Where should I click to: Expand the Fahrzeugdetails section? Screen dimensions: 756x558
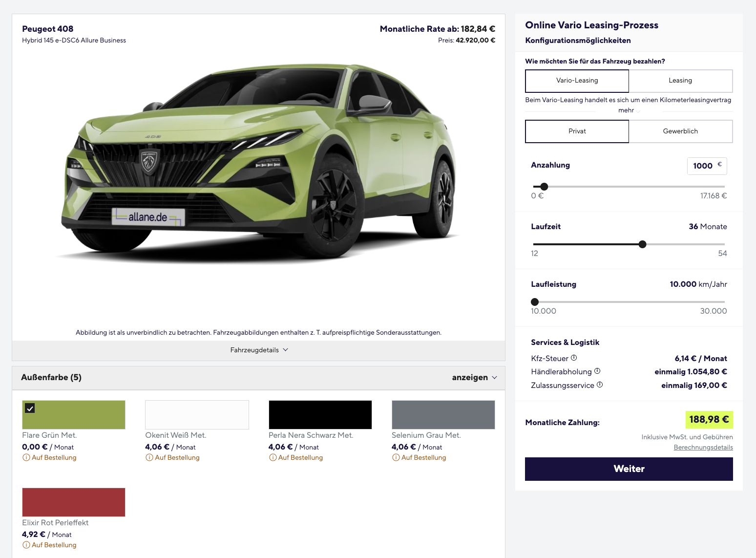click(259, 350)
